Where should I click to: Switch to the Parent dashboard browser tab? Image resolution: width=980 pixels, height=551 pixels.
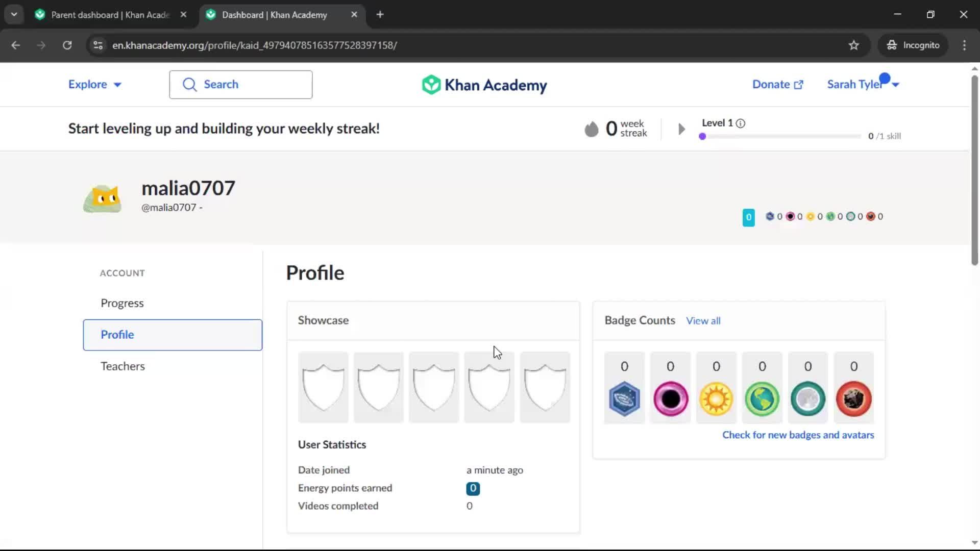click(x=110, y=15)
